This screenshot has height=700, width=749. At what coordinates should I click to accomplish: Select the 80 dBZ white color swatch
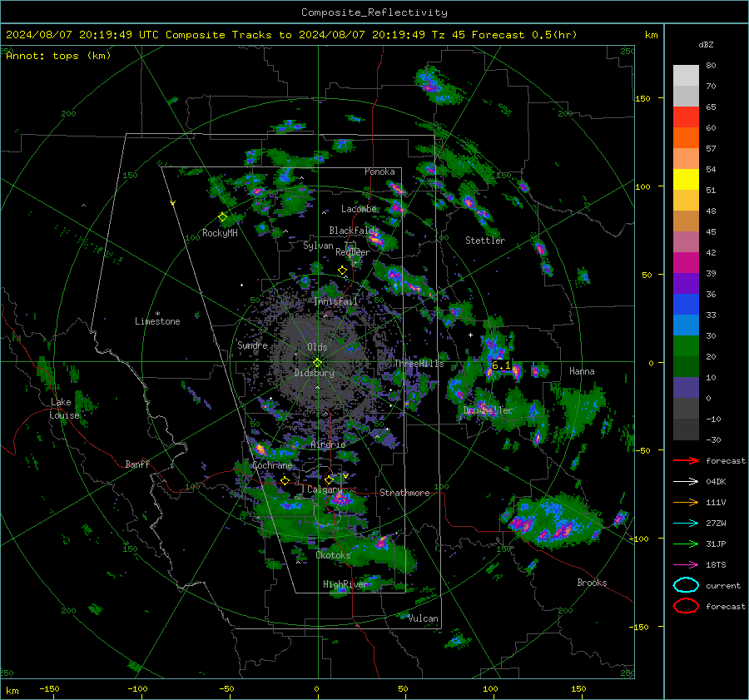(x=686, y=75)
